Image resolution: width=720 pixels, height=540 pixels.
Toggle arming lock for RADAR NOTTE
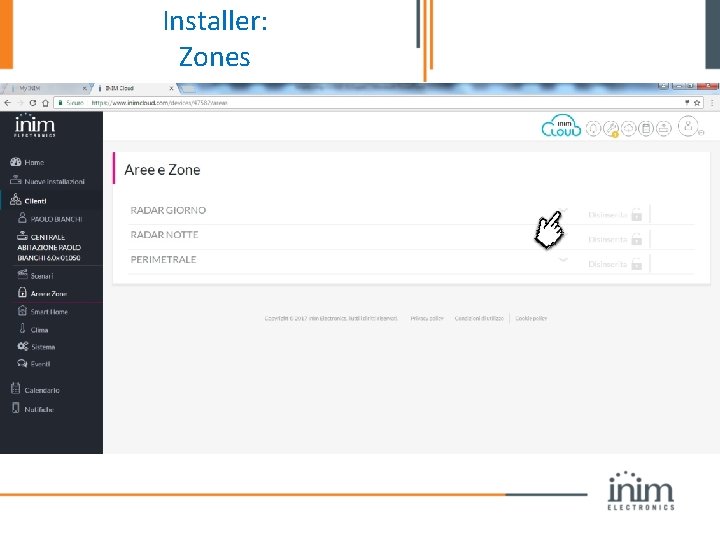(x=636, y=239)
